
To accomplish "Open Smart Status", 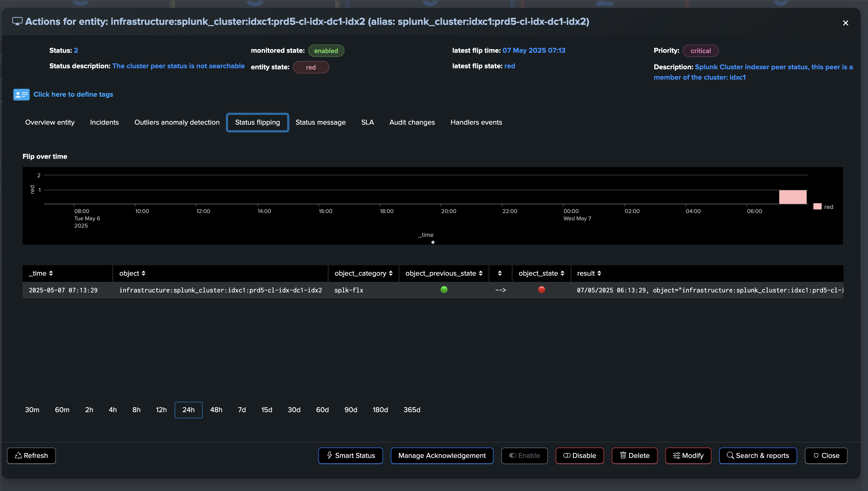I will 350,456.
